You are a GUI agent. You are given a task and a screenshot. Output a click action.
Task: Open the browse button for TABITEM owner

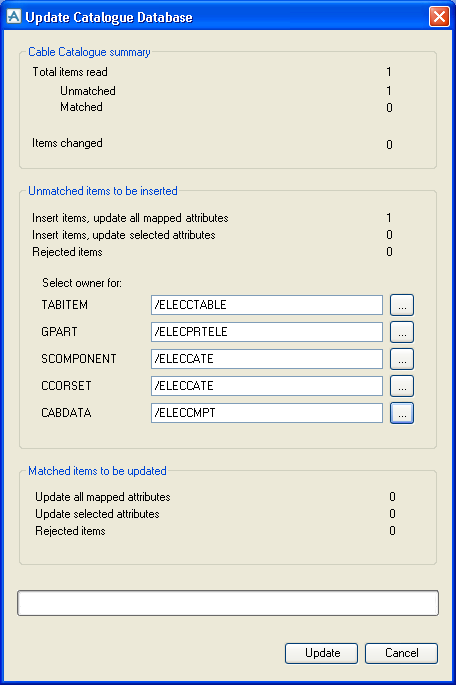pos(402,305)
